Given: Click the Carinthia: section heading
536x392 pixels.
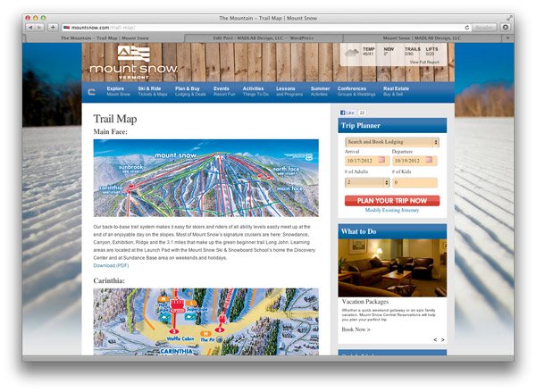Looking at the screenshot, I should click(x=109, y=280).
